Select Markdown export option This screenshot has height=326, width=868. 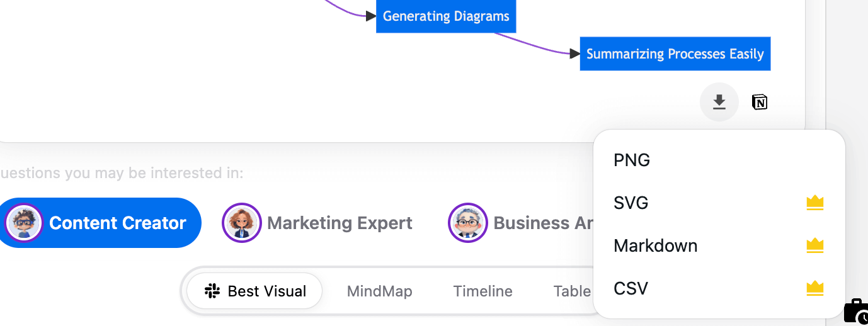click(x=655, y=245)
